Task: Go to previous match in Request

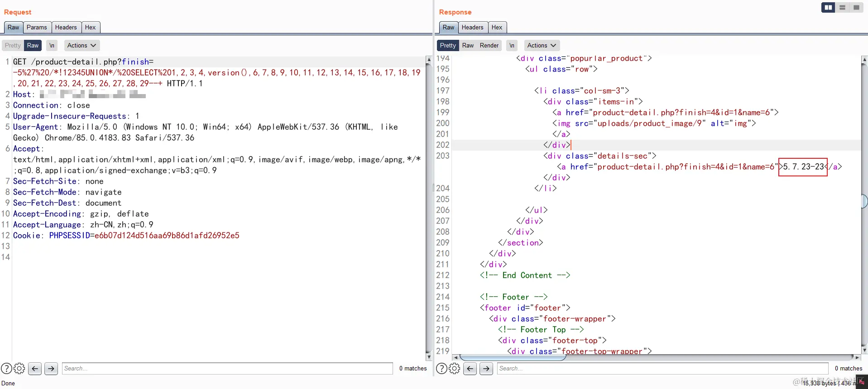Action: click(35, 369)
